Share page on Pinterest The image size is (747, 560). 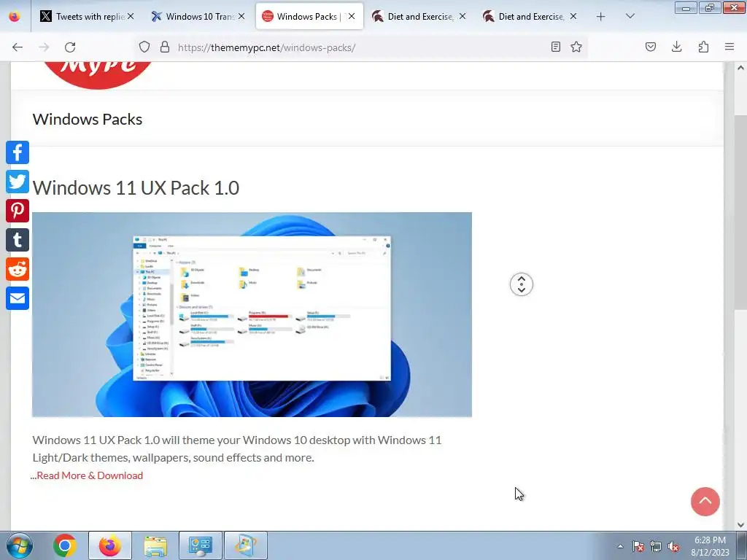(18, 211)
